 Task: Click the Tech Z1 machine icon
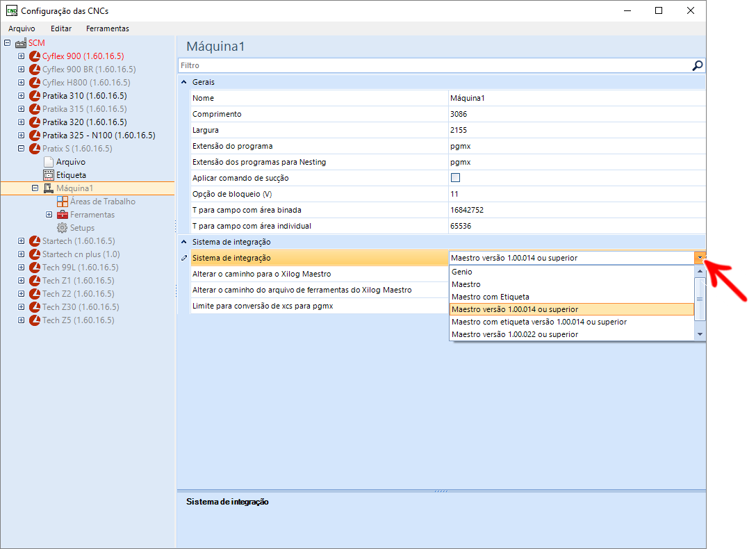point(35,281)
